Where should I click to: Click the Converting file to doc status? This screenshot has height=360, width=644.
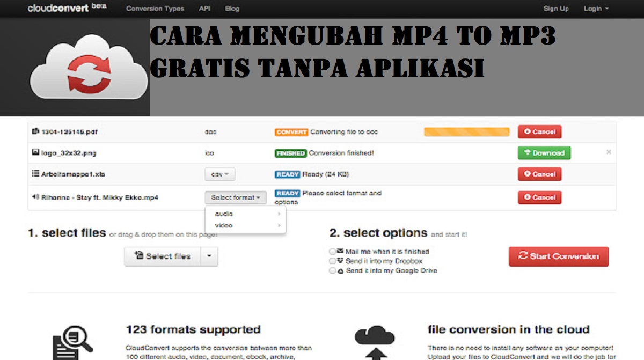(344, 131)
